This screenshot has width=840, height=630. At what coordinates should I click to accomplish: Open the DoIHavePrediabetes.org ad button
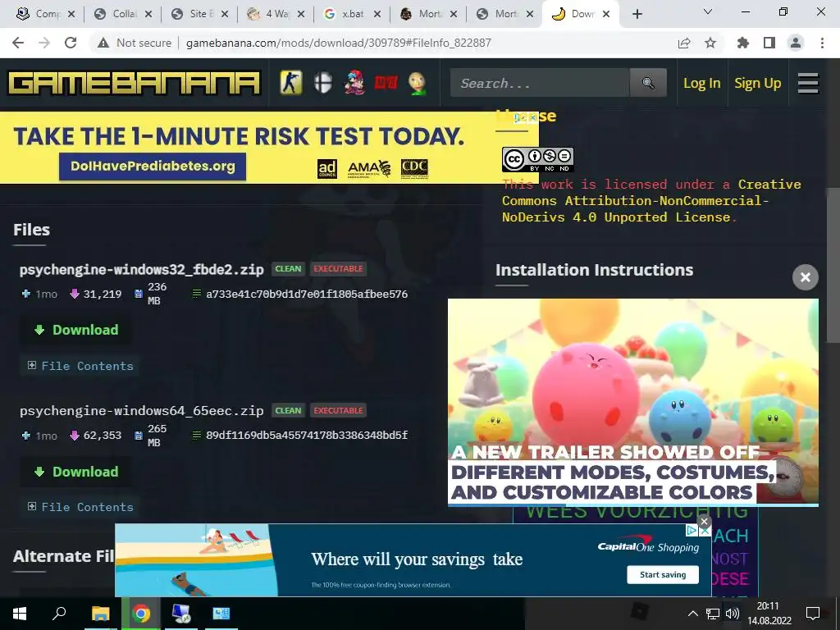153,166
